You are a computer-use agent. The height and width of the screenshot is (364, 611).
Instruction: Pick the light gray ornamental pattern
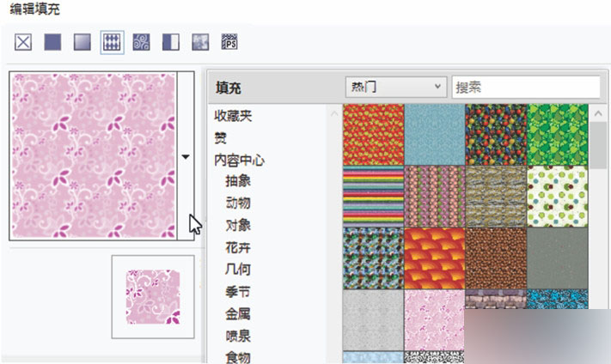(x=373, y=320)
